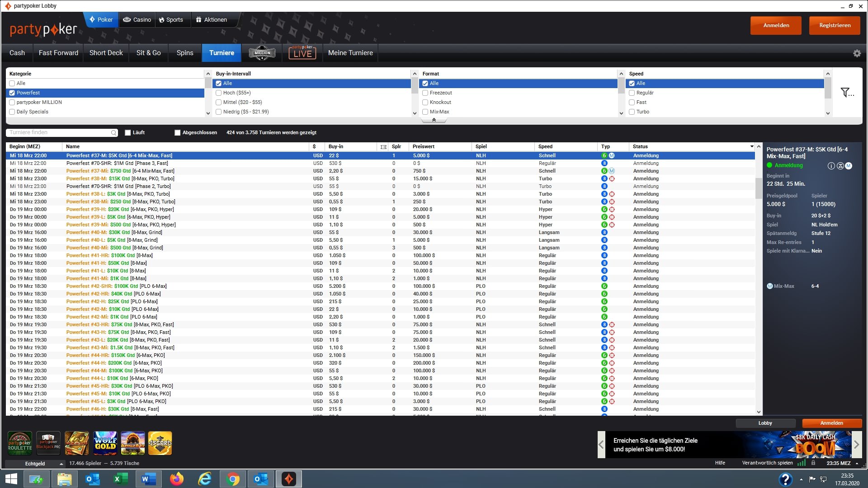Viewport: 868px width, 488px height.
Task: Open the partypoker LIVE icon tab
Action: (x=302, y=53)
